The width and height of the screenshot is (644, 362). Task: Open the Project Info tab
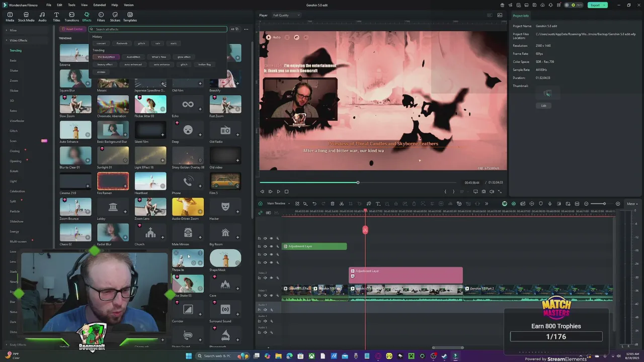tap(521, 16)
